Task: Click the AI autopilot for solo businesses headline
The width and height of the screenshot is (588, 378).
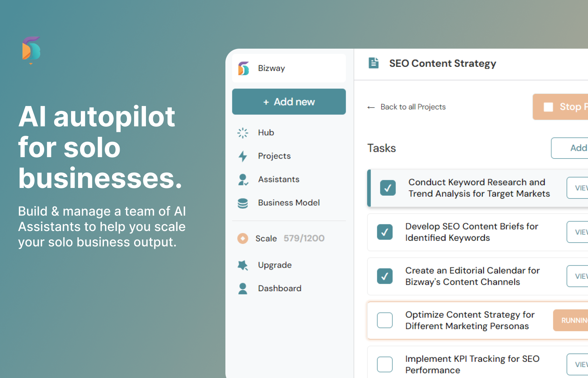Action: pyautogui.click(x=100, y=147)
